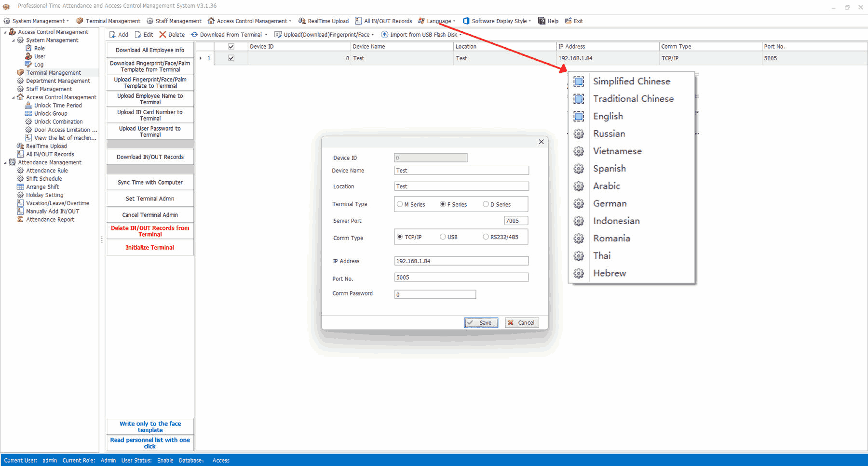
Task: Select the M Series radio button
Action: pos(400,204)
